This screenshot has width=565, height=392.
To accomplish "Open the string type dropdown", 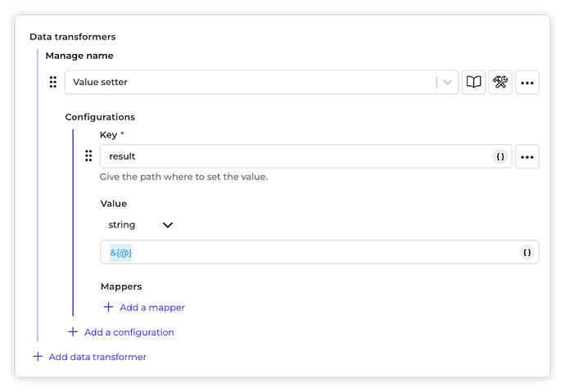I will click(x=141, y=224).
